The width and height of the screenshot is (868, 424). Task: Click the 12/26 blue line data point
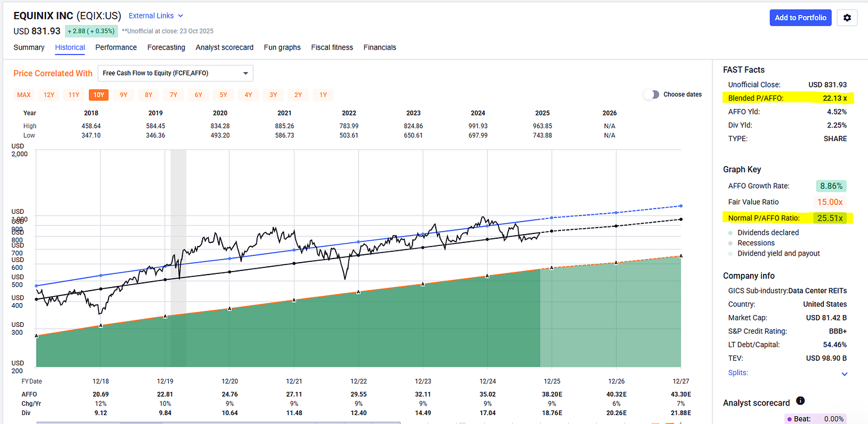point(616,213)
